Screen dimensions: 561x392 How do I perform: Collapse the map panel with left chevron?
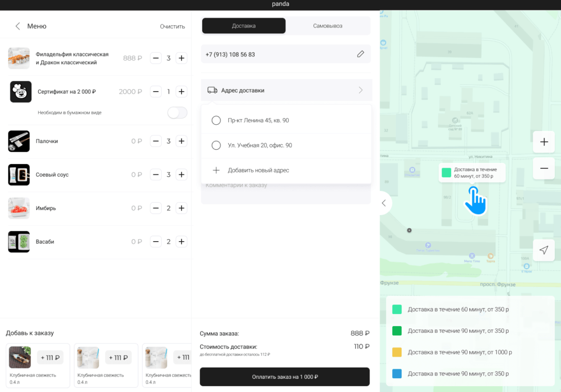point(384,203)
